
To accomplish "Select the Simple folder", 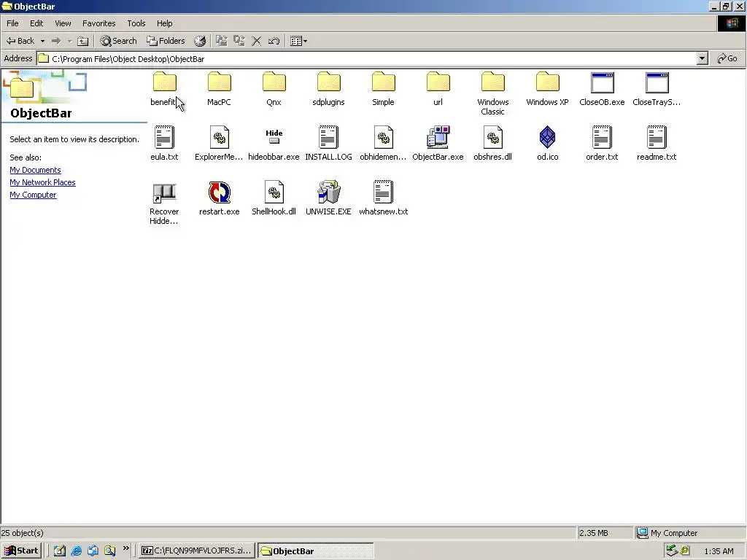I will [x=384, y=83].
